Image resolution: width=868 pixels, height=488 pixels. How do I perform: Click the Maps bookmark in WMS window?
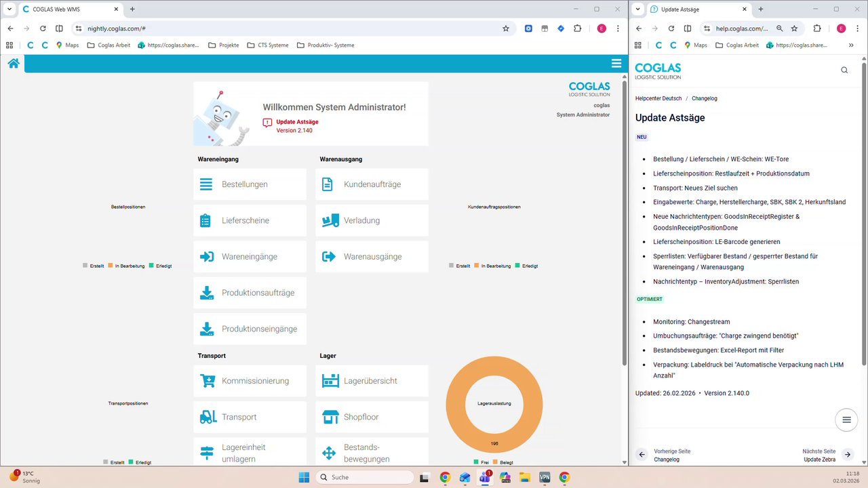tap(67, 45)
